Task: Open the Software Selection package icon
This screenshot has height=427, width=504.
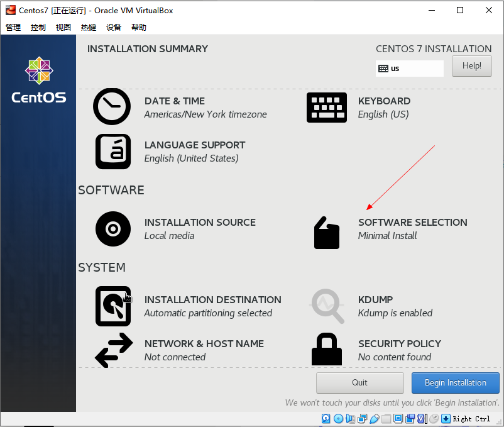Action: click(x=327, y=233)
